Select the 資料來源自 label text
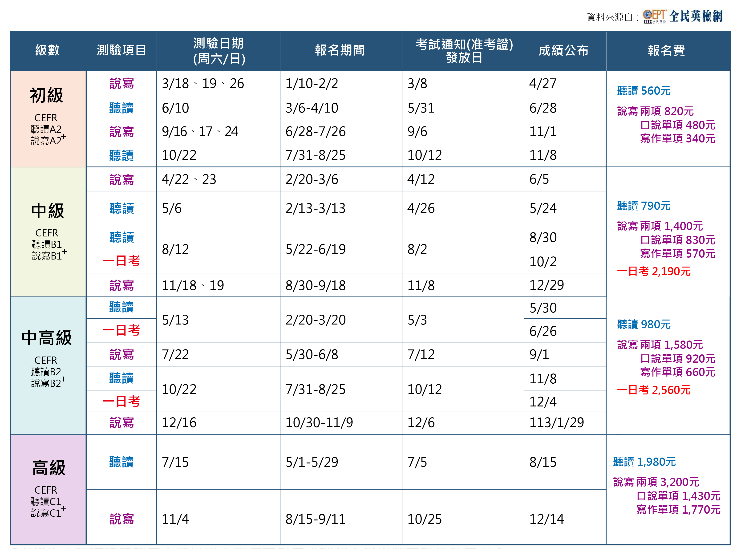 pos(609,17)
